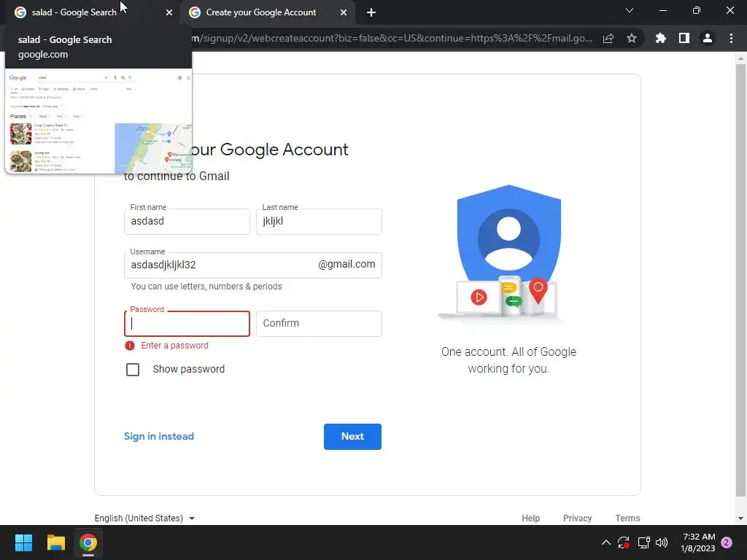The width and height of the screenshot is (747, 560).
Task: Edit the Last name field
Action: (319, 222)
